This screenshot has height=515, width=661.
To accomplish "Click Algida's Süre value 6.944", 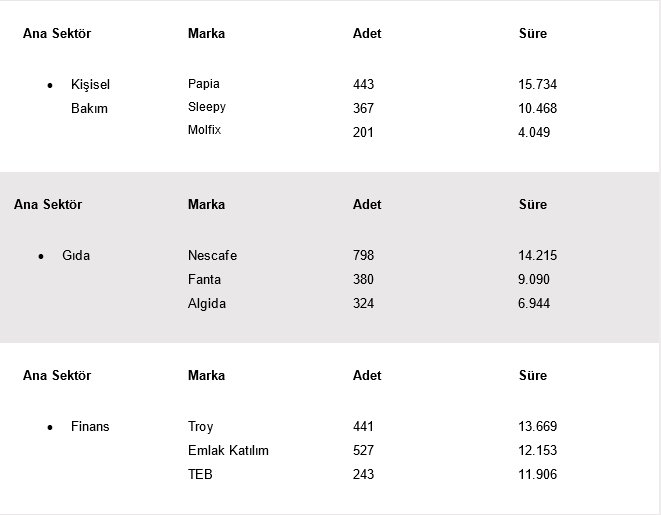I will pyautogui.click(x=534, y=304).
